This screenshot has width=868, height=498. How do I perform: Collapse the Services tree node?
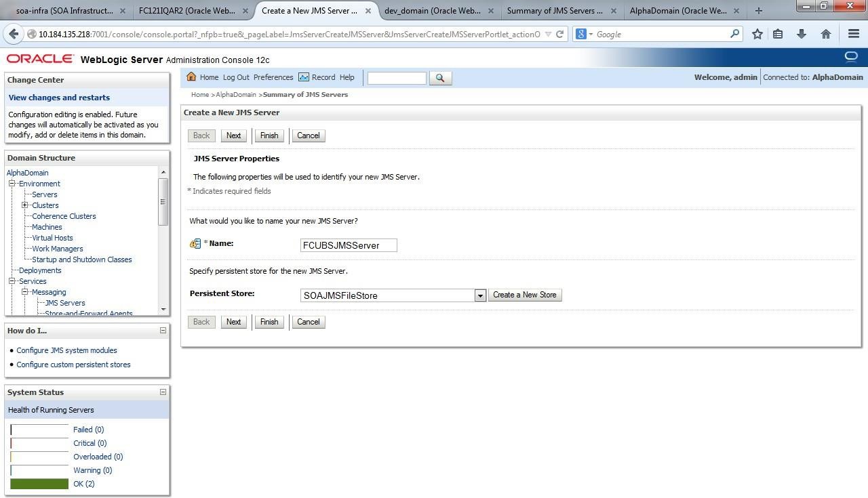point(12,281)
